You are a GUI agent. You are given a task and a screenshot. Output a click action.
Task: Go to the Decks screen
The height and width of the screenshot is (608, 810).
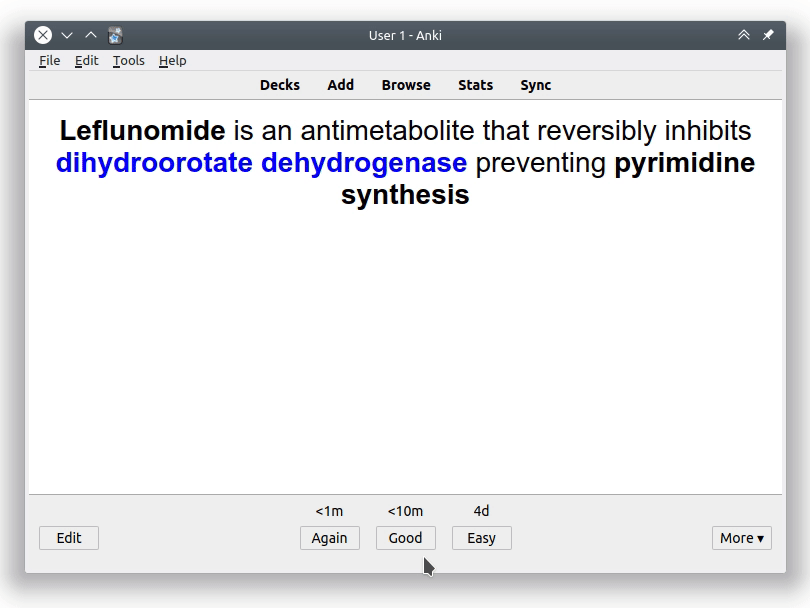pyautogui.click(x=280, y=85)
